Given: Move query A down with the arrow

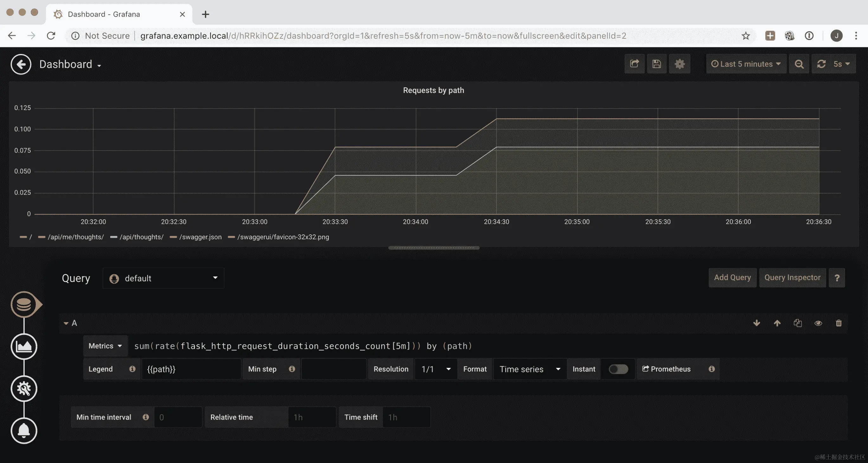Looking at the screenshot, I should (756, 323).
